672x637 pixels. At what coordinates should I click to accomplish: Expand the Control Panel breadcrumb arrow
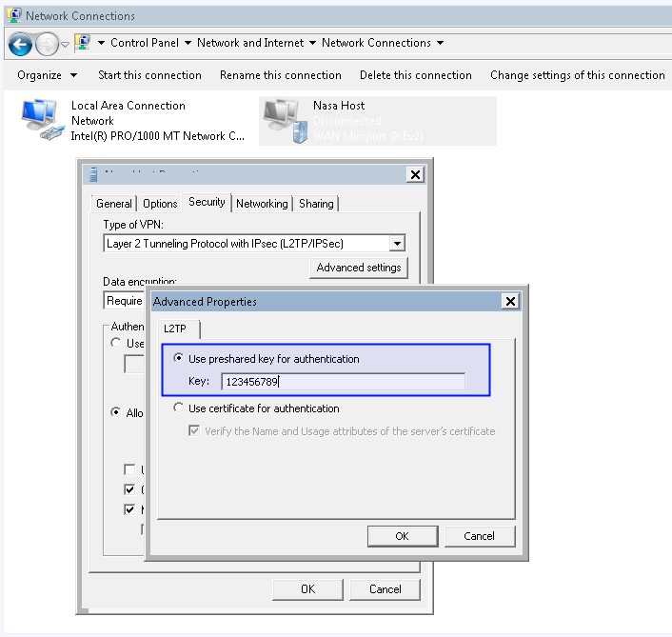coord(188,43)
